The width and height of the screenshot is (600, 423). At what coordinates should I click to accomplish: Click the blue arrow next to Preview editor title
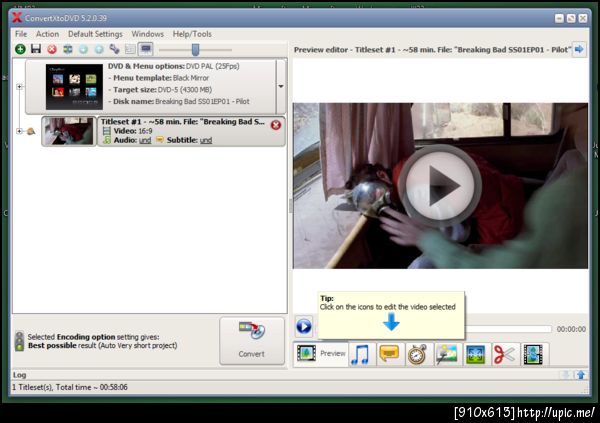click(579, 49)
